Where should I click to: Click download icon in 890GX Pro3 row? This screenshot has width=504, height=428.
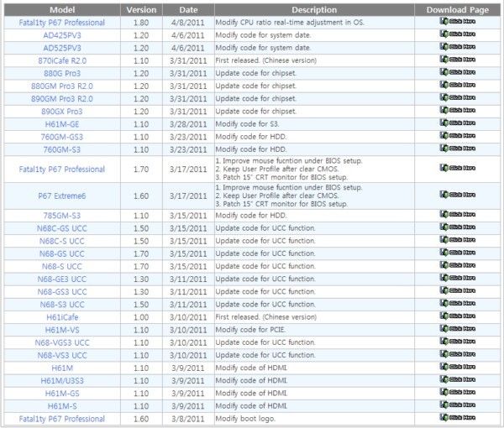pos(458,110)
